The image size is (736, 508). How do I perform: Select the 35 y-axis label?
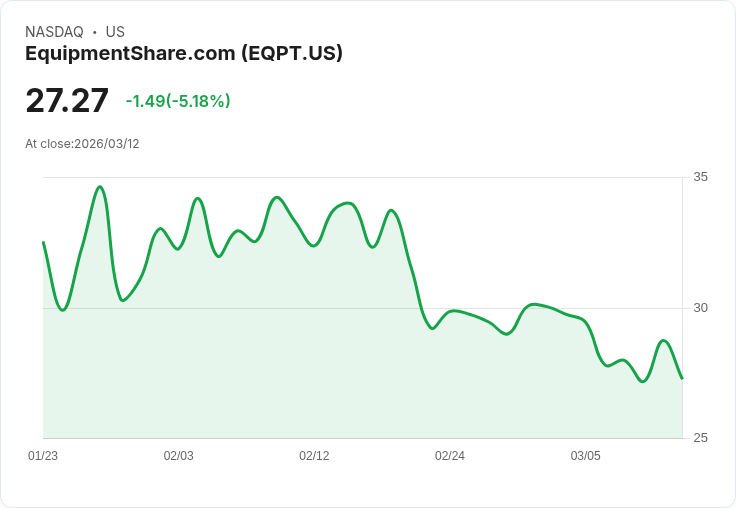point(700,177)
